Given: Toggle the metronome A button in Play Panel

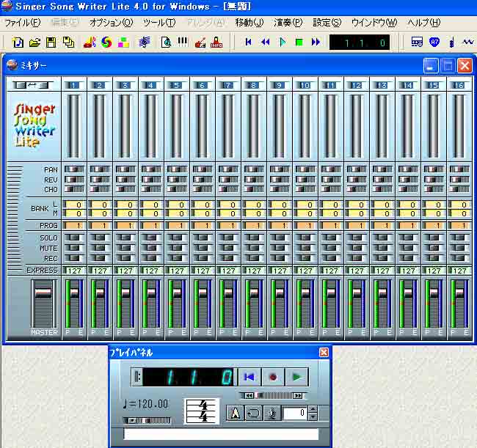Looking at the screenshot, I should coord(235,413).
